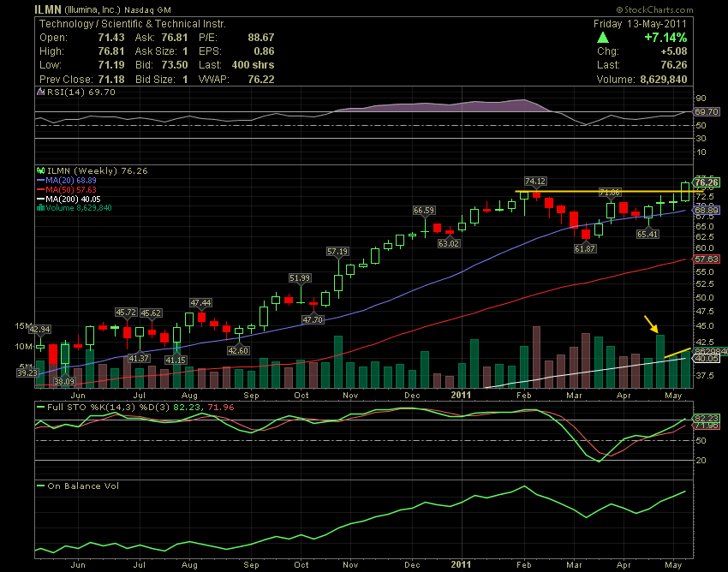This screenshot has width=728, height=572.
Task: Click the header Volume value 8,629,840
Action: [664, 80]
